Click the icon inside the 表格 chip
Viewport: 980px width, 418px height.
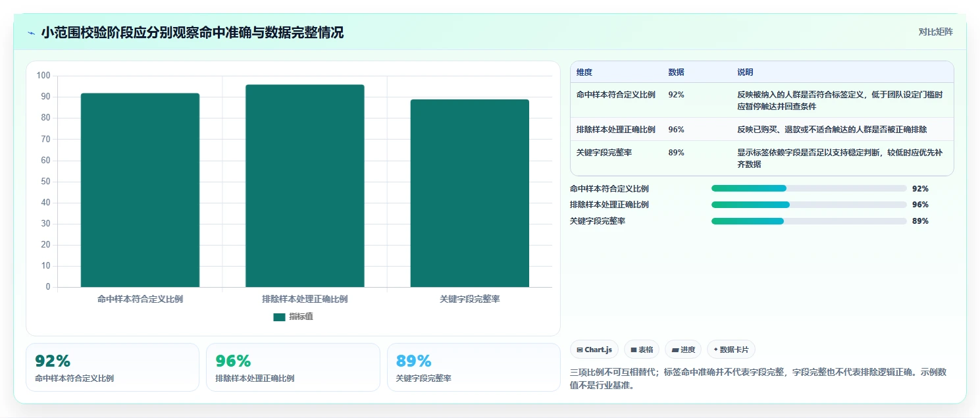point(634,350)
